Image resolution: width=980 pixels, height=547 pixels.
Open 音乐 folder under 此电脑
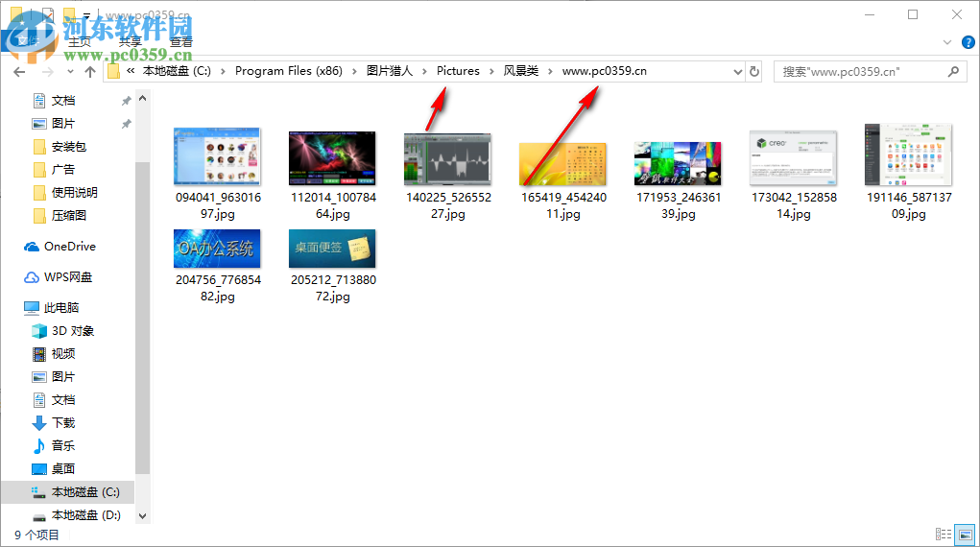(63, 445)
